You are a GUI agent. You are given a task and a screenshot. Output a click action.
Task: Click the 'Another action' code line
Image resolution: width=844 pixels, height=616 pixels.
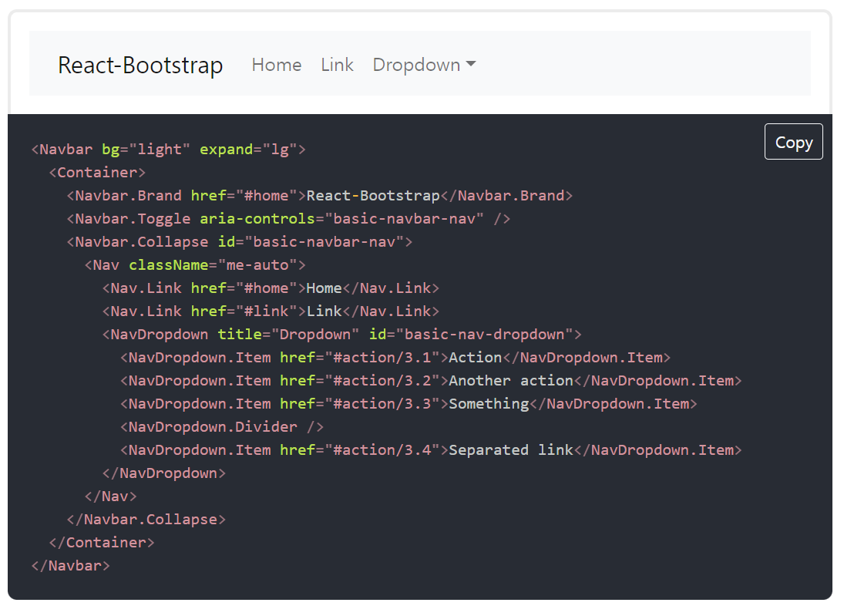[x=431, y=381]
